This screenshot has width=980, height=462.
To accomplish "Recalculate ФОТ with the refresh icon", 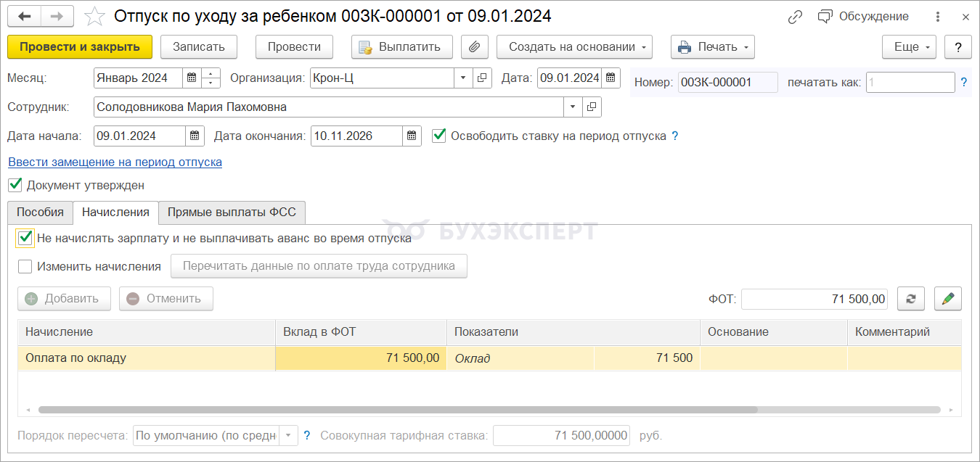I will coord(911,299).
